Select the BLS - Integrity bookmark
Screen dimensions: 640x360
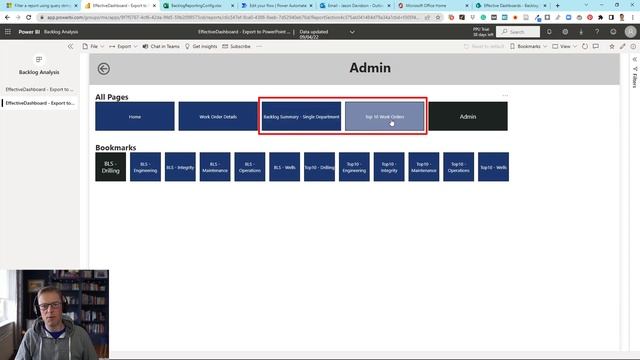(x=180, y=167)
